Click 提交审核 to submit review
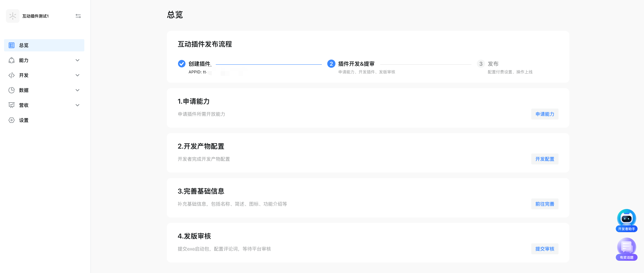This screenshot has width=644, height=273. [545, 249]
